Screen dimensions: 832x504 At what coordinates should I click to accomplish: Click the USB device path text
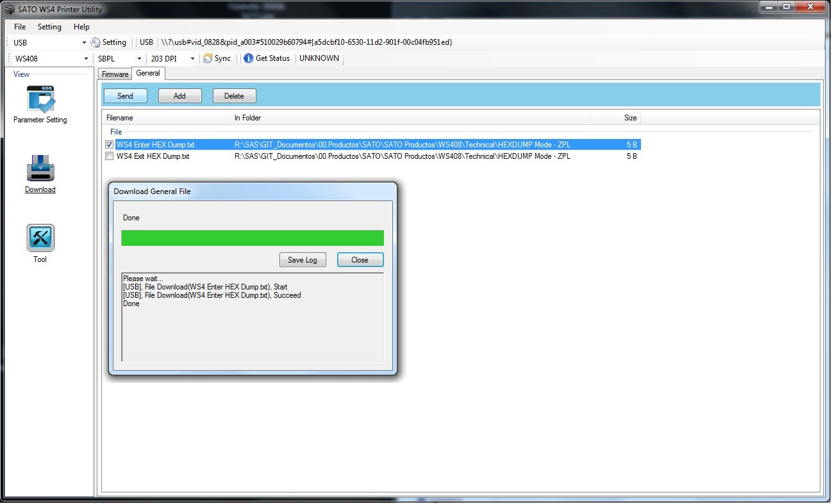[x=307, y=42]
